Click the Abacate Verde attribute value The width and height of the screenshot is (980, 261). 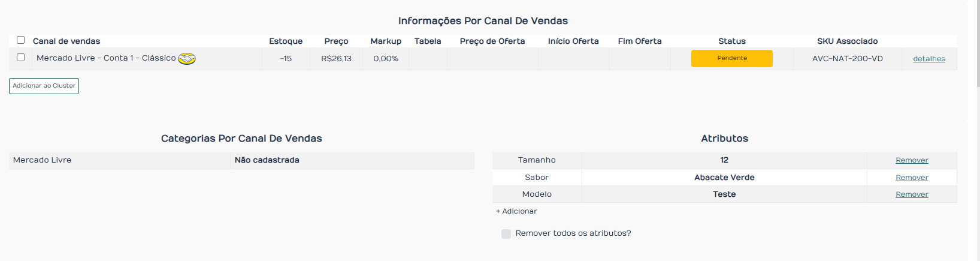[724, 178]
